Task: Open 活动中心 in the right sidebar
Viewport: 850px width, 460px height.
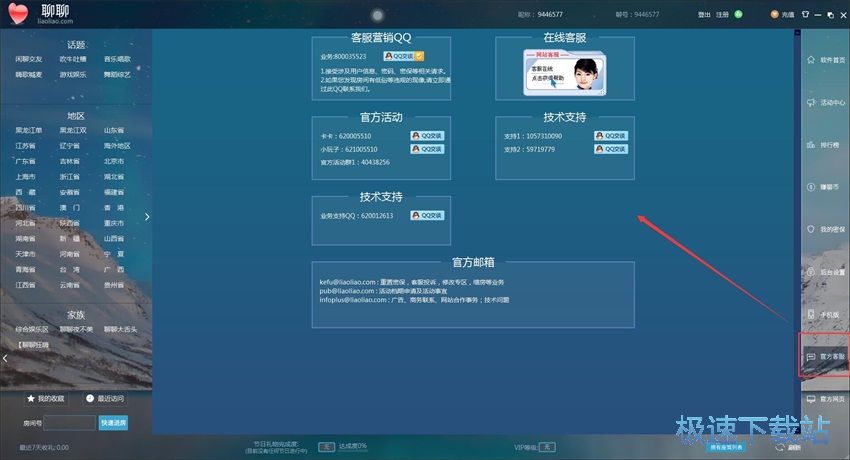Action: 826,102
